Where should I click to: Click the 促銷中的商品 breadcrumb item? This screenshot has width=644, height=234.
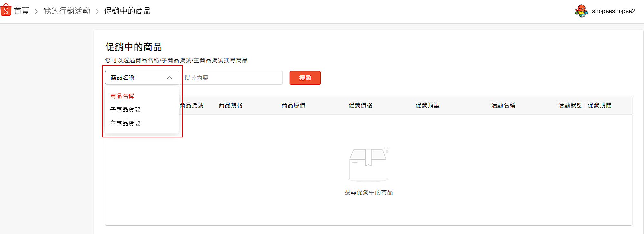127,11
